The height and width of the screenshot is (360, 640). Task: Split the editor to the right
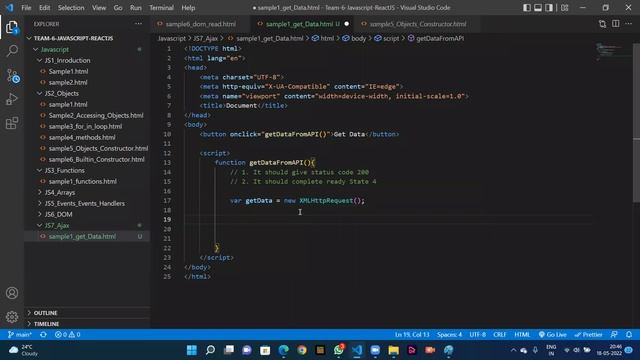pyautogui.click(x=616, y=24)
